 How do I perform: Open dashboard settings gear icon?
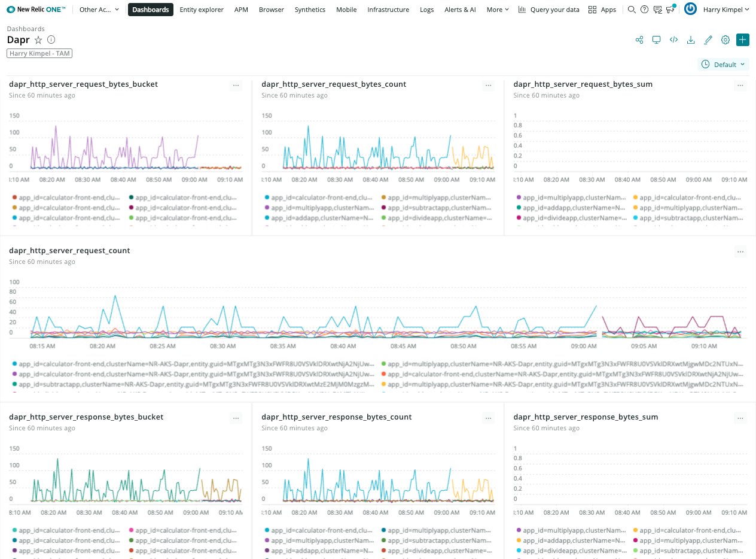(725, 40)
